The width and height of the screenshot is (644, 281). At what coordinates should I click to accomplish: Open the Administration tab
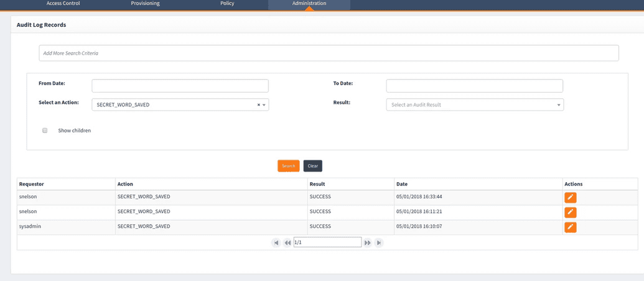coord(309,4)
